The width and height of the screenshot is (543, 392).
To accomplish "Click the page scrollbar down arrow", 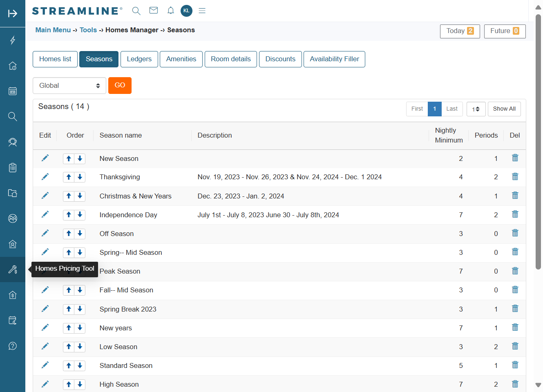I will [538, 385].
